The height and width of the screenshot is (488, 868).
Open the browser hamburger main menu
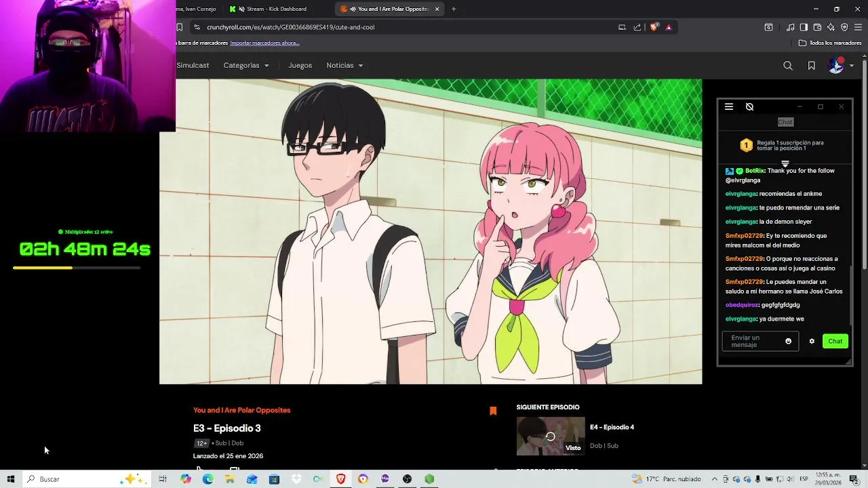pos(858,27)
